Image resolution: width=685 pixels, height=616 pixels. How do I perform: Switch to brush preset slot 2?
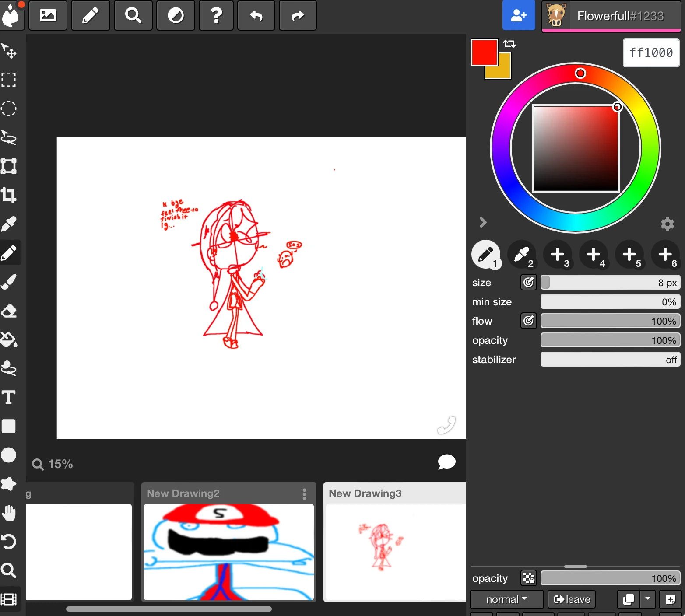coord(522,254)
